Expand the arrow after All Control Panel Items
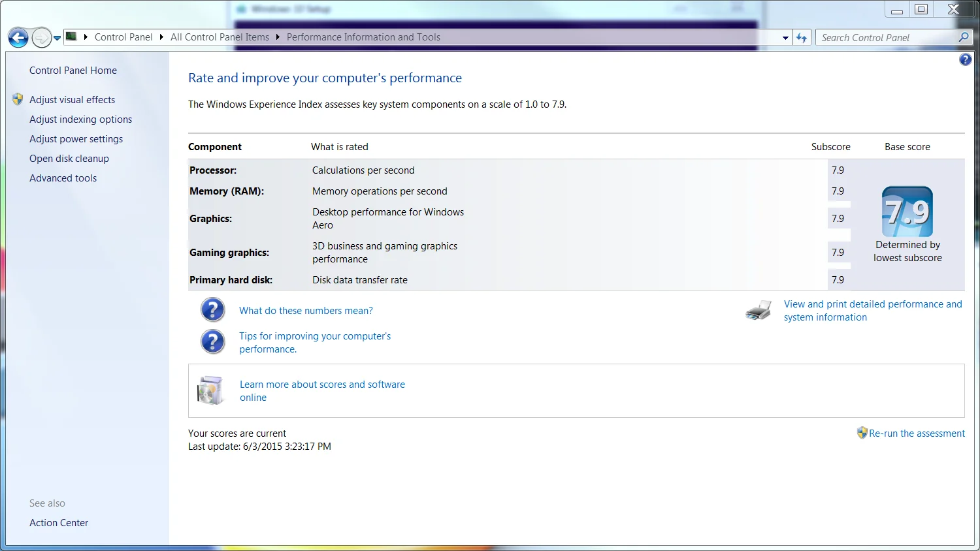The height and width of the screenshot is (551, 980). tap(278, 37)
